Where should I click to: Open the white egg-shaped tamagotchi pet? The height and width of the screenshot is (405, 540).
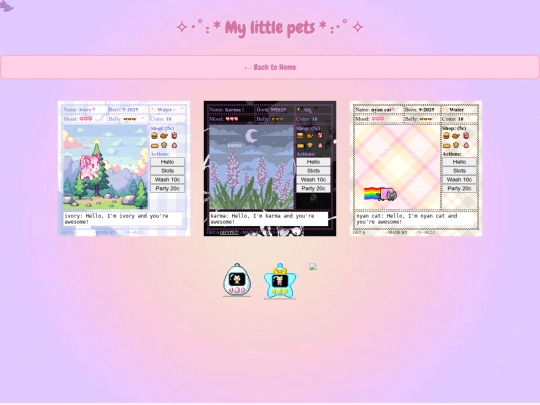point(237,280)
